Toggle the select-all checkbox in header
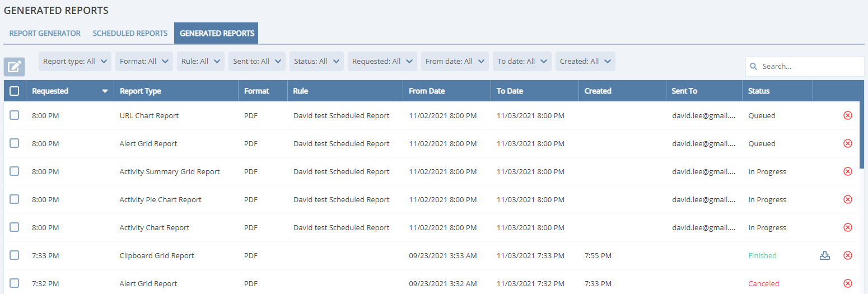 15,91
